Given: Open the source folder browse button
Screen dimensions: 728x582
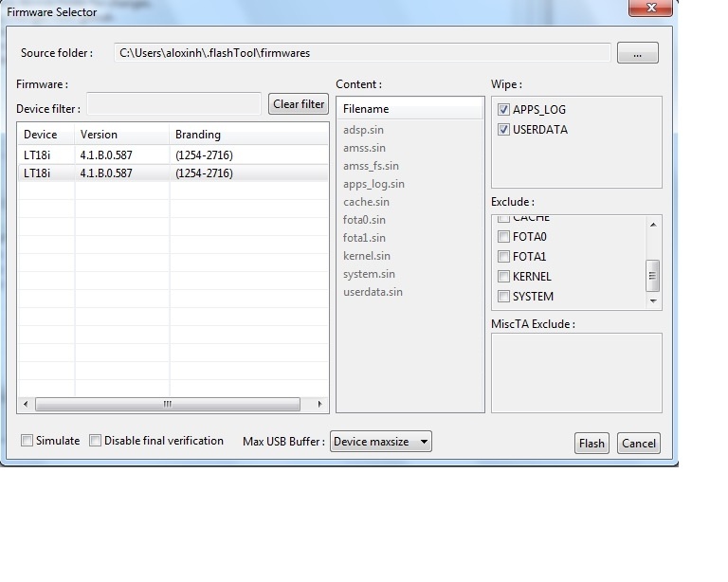Looking at the screenshot, I should [x=637, y=53].
